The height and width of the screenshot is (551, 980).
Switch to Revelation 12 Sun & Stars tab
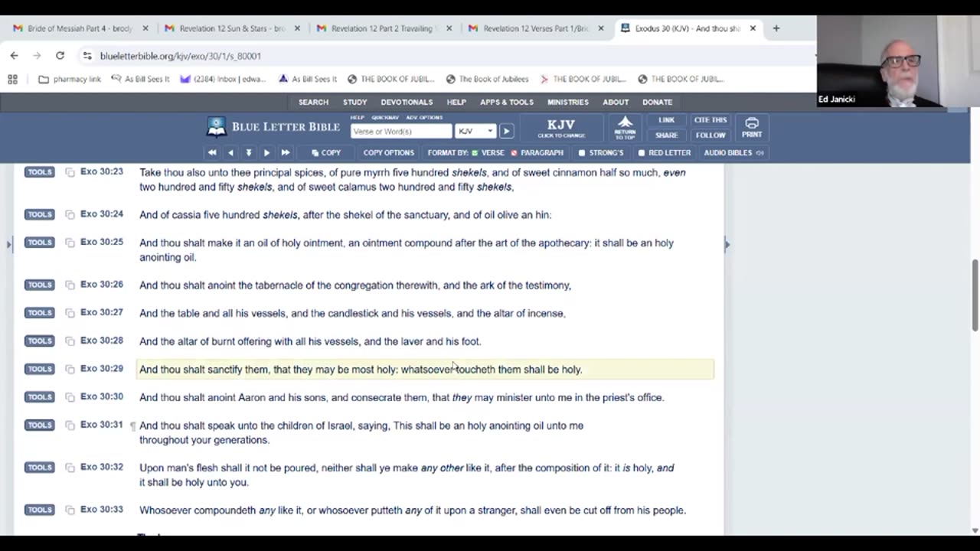click(232, 28)
